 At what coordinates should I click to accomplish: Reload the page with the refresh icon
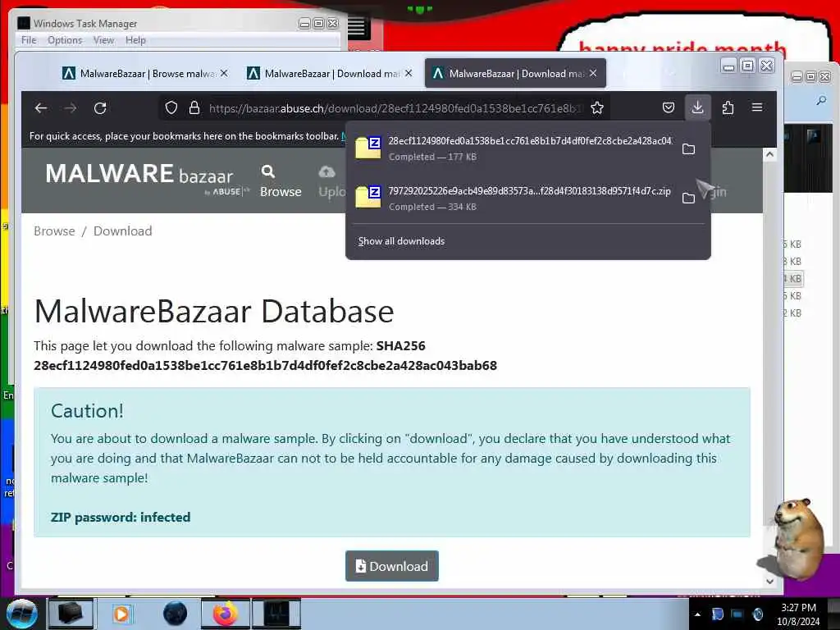coord(100,108)
